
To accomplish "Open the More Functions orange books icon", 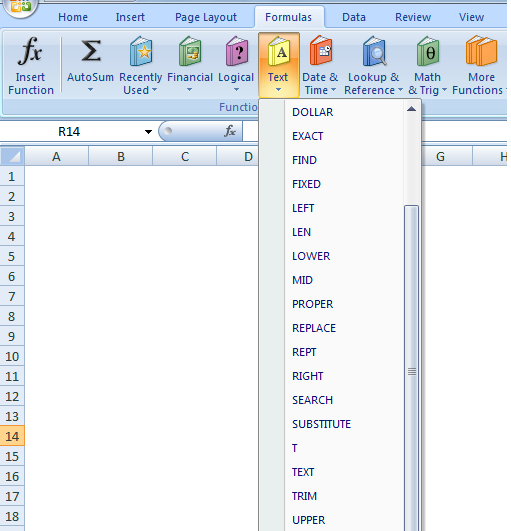I will [481, 50].
